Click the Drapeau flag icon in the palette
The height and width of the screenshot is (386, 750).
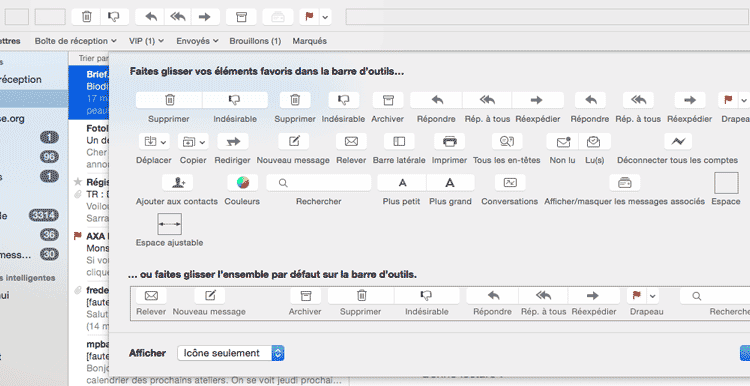pos(728,100)
